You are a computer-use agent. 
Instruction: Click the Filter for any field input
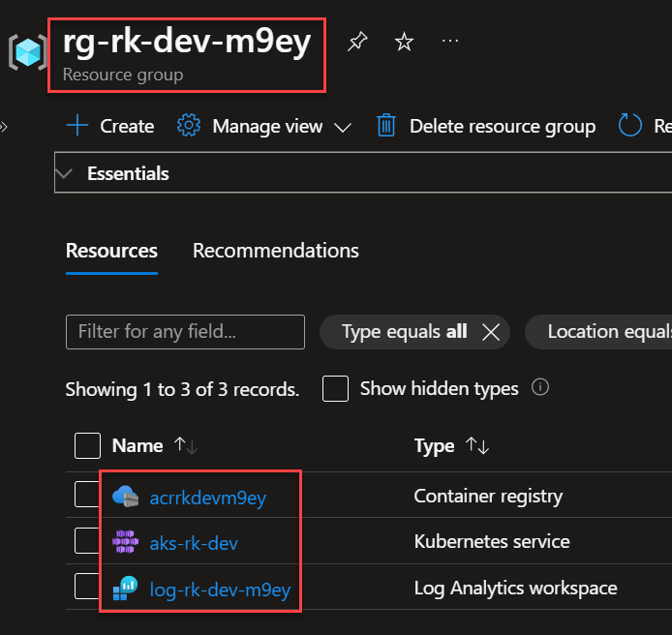(185, 332)
